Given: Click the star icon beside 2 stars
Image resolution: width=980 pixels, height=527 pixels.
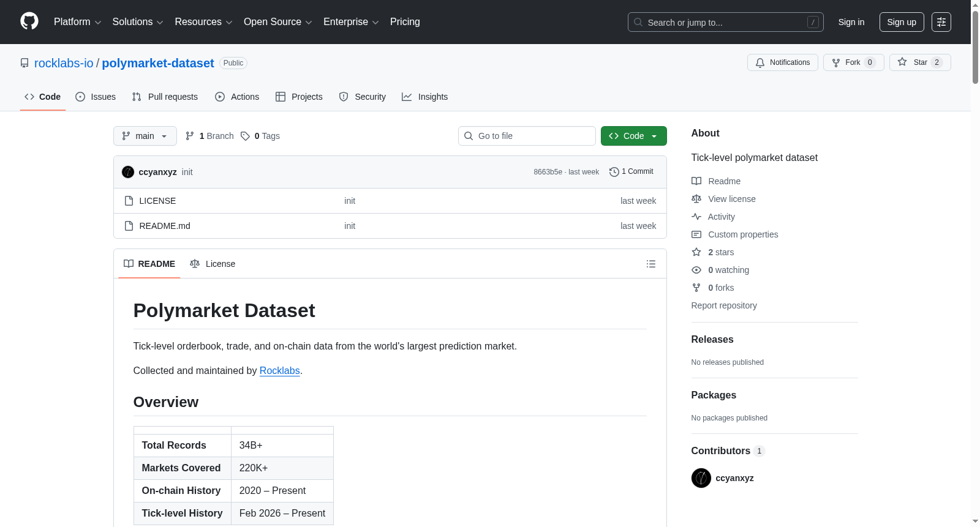Looking at the screenshot, I should 696,252.
